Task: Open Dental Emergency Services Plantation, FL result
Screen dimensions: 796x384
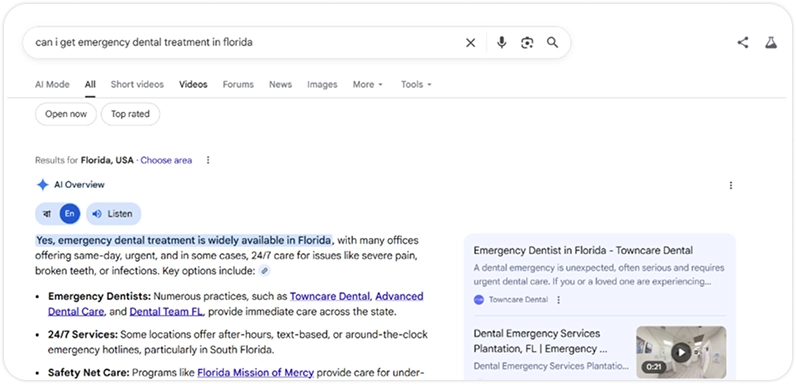Action: [540, 341]
